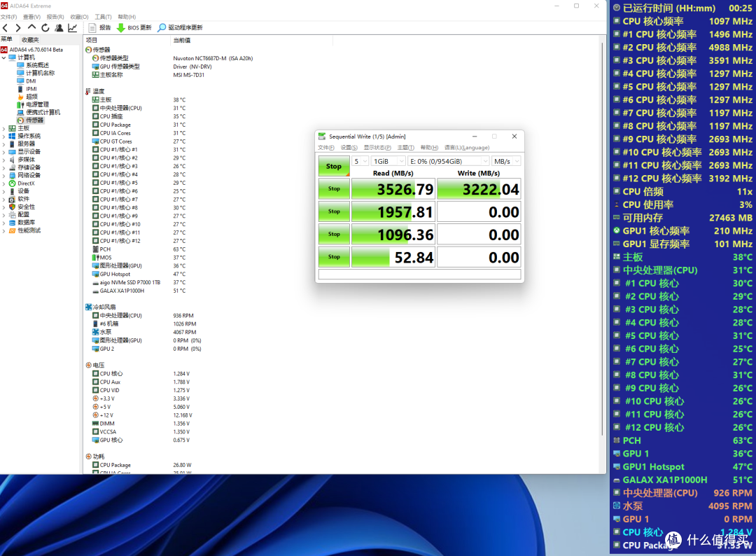Open the DMI tree entry
This screenshot has width=756, height=556.
[27, 81]
